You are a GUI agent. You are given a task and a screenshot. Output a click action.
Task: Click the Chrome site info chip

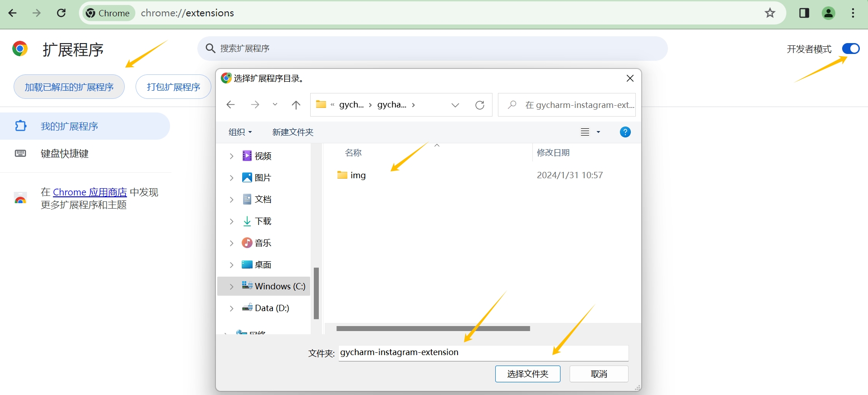pos(108,13)
